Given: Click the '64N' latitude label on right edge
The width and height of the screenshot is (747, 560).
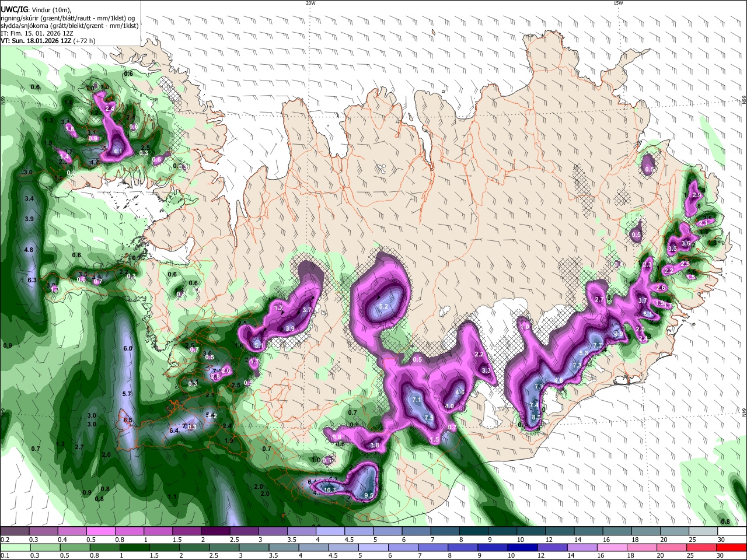Looking at the screenshot, I should [x=744, y=412].
